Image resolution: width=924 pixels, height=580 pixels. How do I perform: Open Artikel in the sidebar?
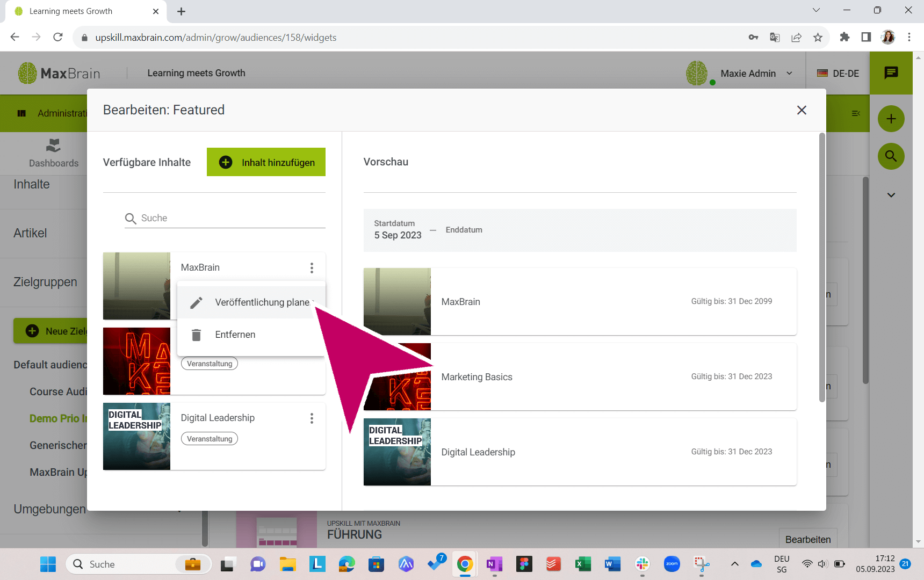click(30, 233)
